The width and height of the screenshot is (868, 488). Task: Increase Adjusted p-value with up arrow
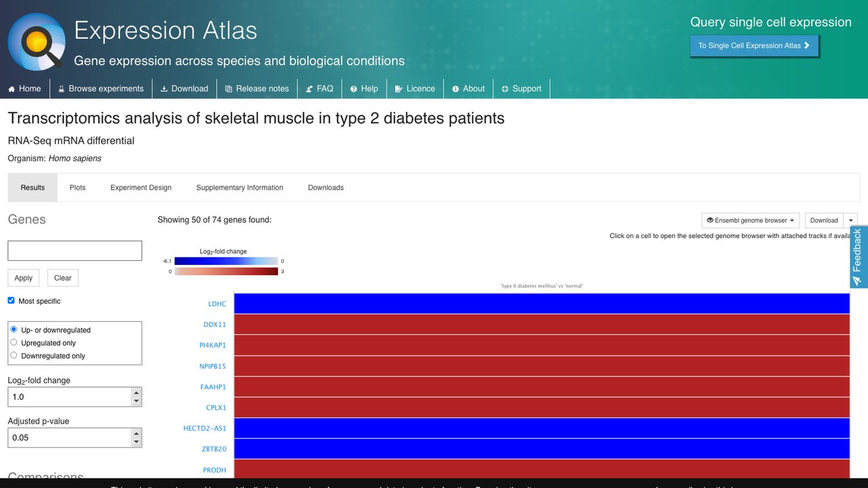[x=136, y=433]
